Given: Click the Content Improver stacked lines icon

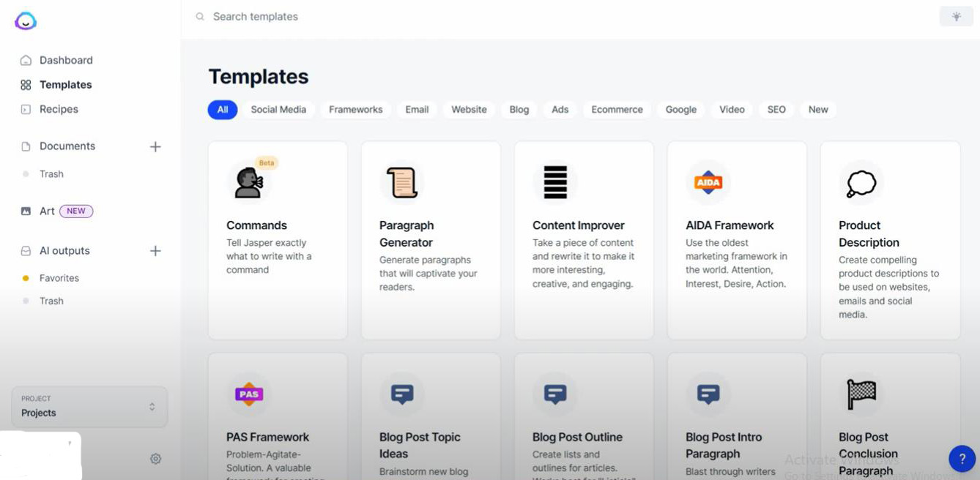Looking at the screenshot, I should coord(555,182).
